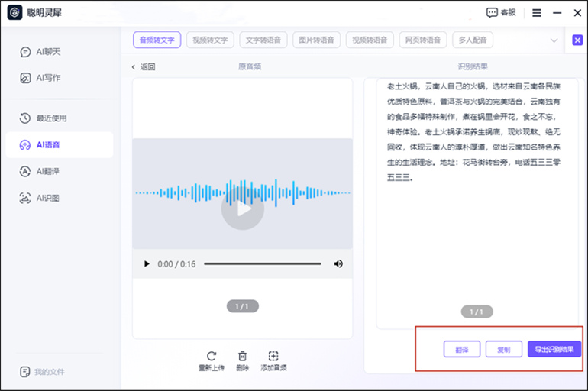The height and width of the screenshot is (391, 588).
Task: Switch to 视频转语音 tab
Action: 370,40
